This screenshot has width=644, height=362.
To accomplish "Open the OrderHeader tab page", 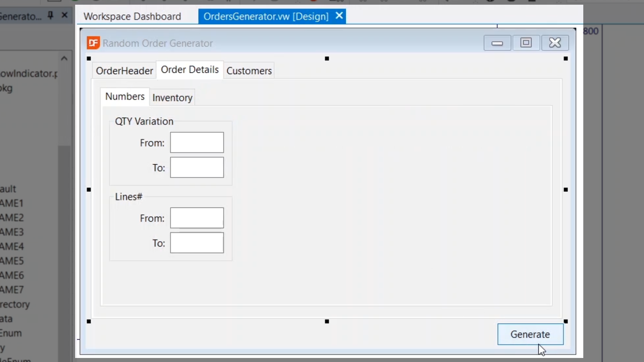I will pos(124,71).
